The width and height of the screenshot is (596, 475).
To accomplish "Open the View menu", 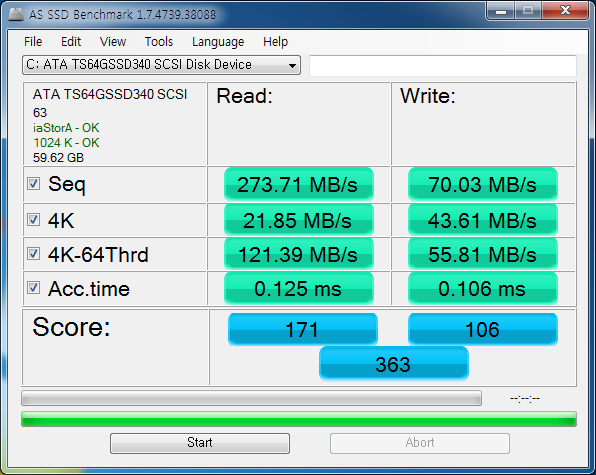I will pos(113,41).
